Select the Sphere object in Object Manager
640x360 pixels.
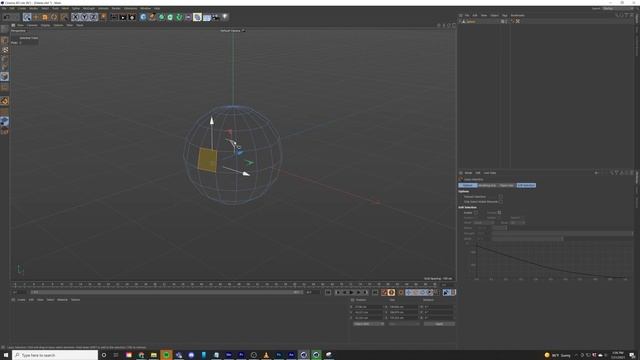471,22
